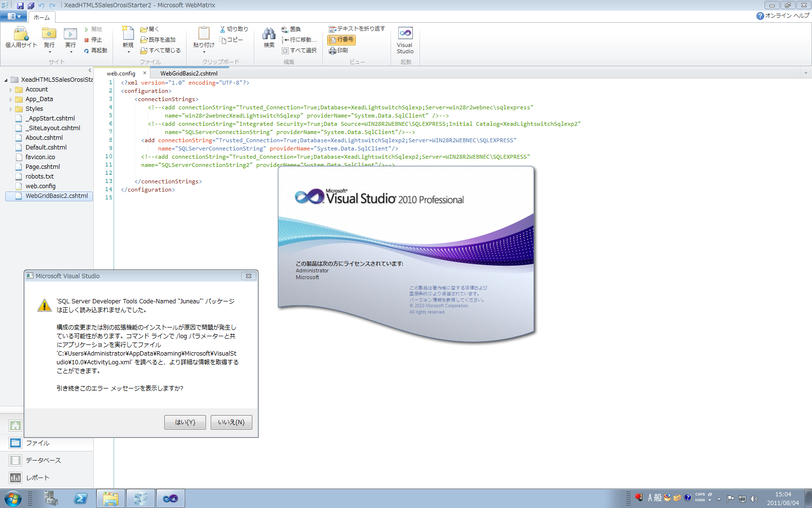The image size is (812, 508).
Task: Open the Windows Start button
Action: [13, 498]
